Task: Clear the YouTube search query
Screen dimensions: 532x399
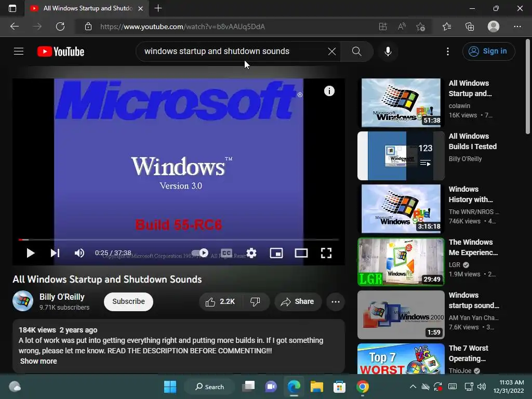Action: [x=332, y=51]
